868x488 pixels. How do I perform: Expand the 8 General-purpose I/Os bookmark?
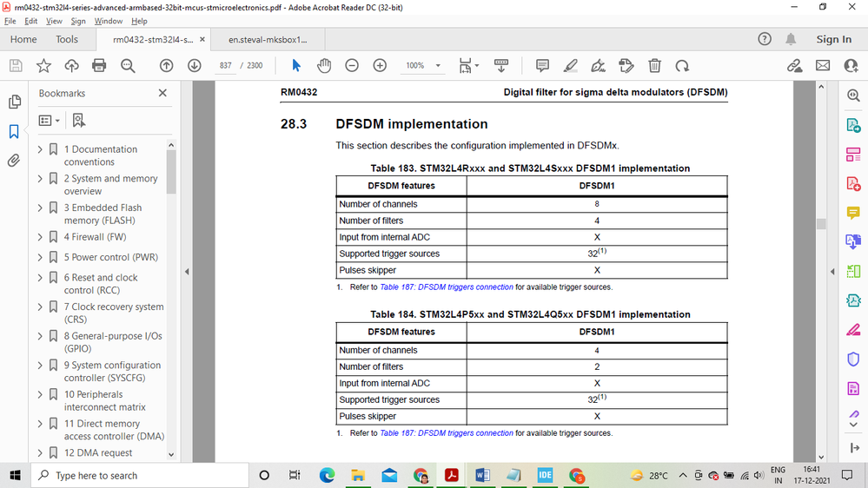coord(40,336)
